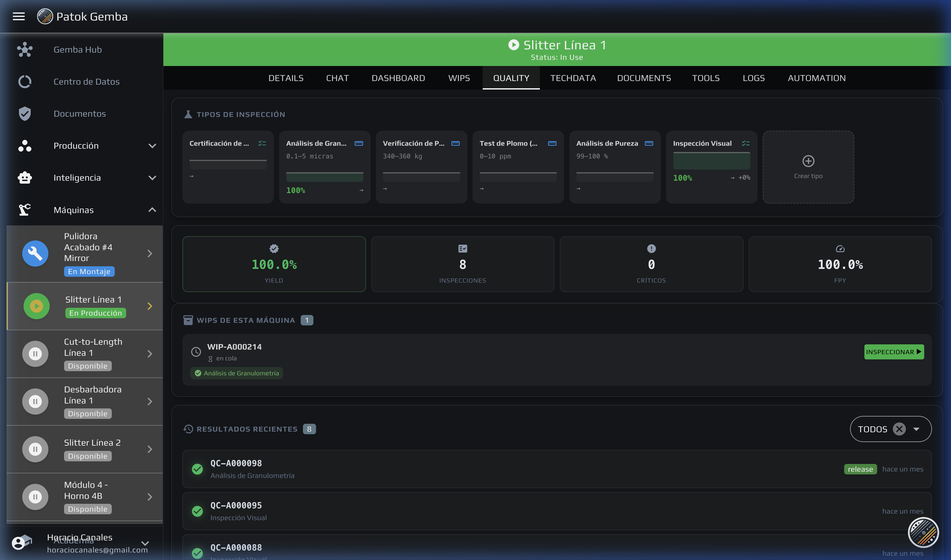Open the TODOS filter dropdown arrow

[x=916, y=429]
